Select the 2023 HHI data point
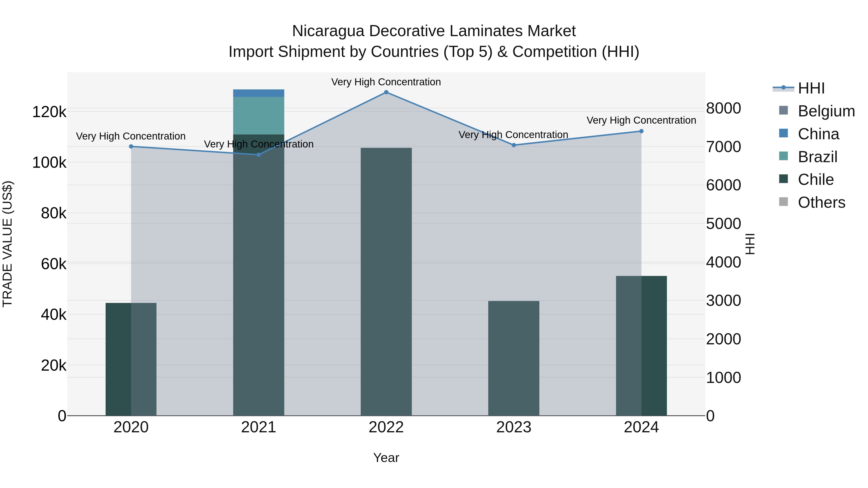 point(514,145)
